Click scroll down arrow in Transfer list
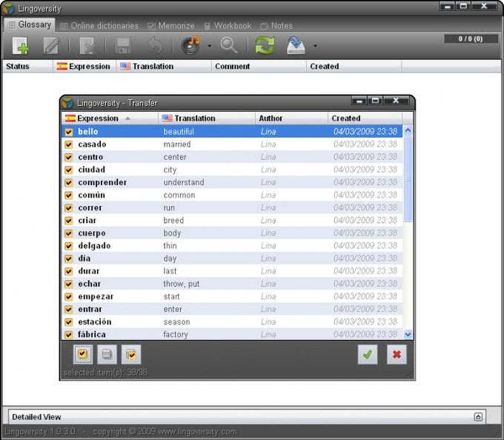504x440 pixels. coord(408,335)
